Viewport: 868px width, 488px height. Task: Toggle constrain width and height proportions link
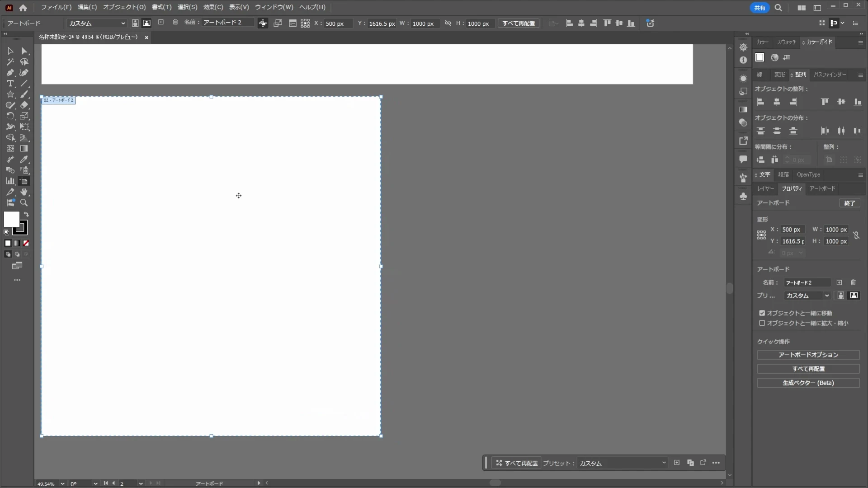coord(856,235)
